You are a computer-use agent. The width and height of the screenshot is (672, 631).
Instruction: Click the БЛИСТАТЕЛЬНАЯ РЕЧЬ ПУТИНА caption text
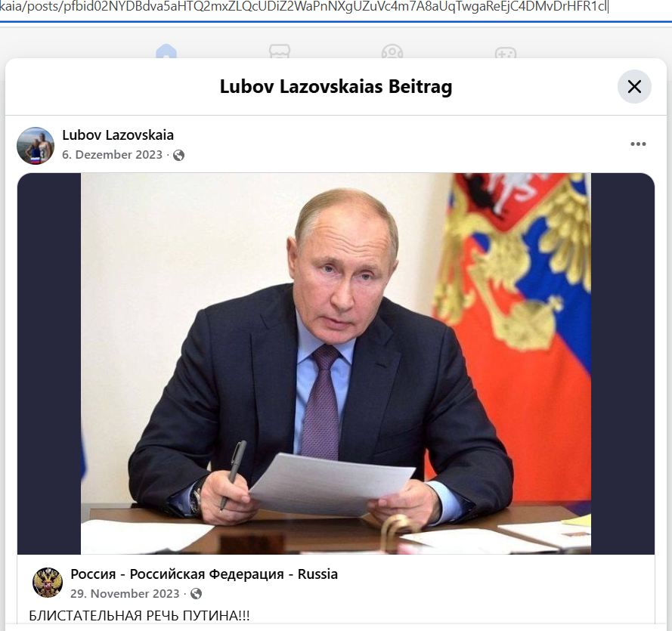pyautogui.click(x=139, y=616)
